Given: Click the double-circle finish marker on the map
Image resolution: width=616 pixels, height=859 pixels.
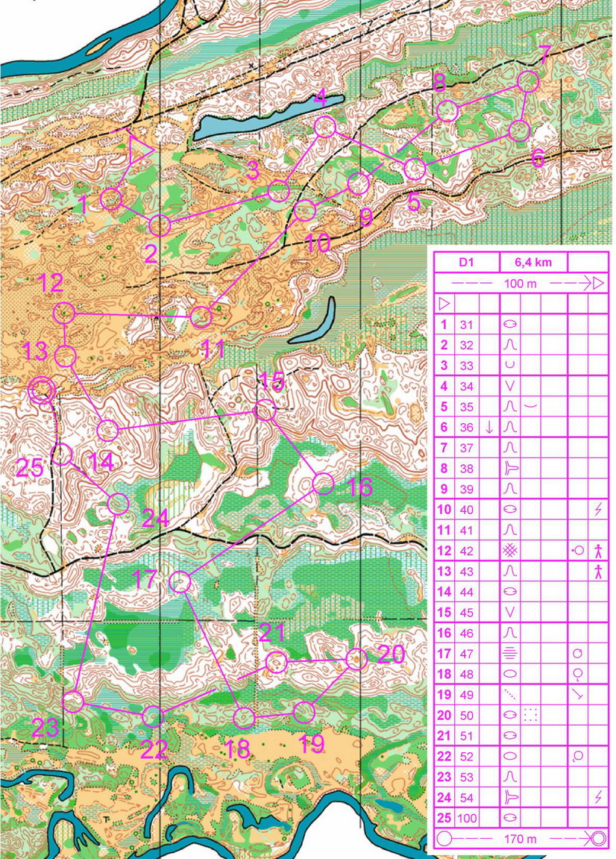Looking at the screenshot, I should point(40,390).
